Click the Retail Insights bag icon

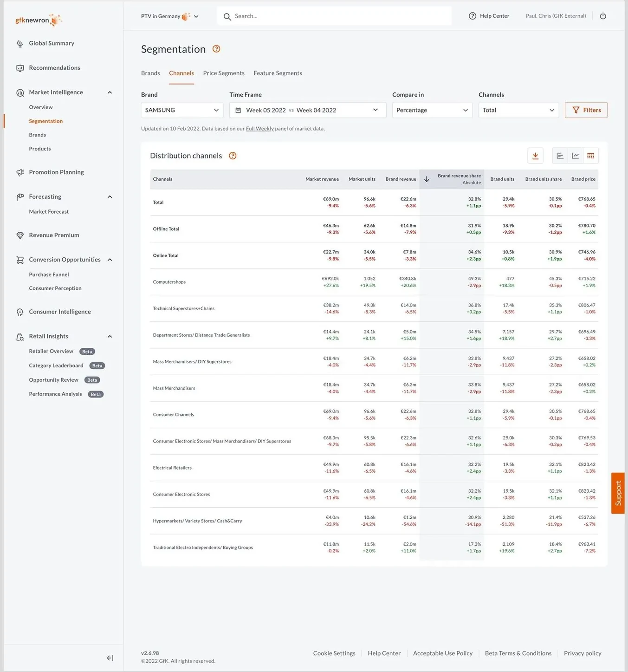(20, 337)
